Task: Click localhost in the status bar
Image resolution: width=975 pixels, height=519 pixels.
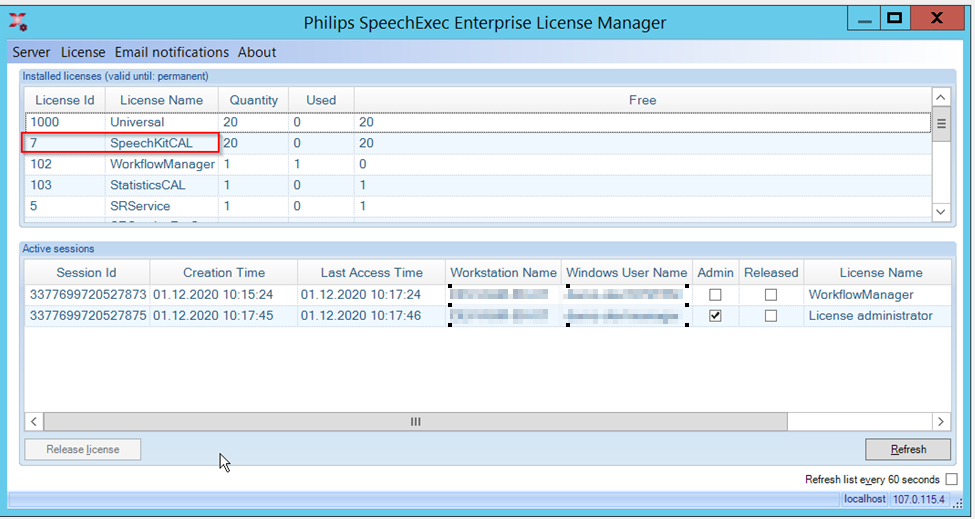Action: pos(864,499)
